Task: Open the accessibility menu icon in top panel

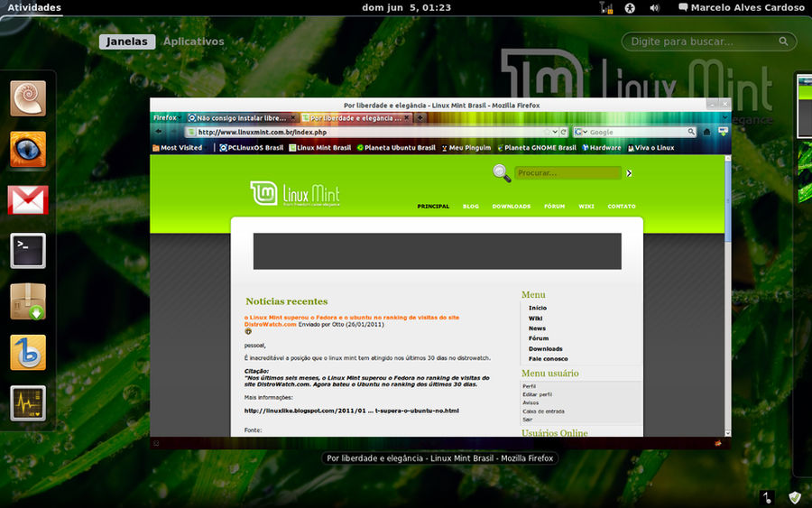Action: pyautogui.click(x=630, y=8)
